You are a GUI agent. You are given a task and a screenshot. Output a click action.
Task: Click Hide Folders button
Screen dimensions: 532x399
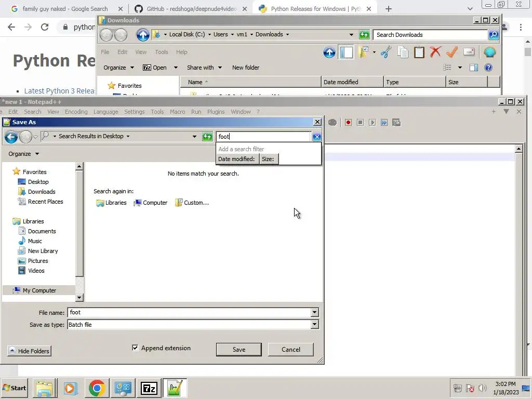pos(29,351)
